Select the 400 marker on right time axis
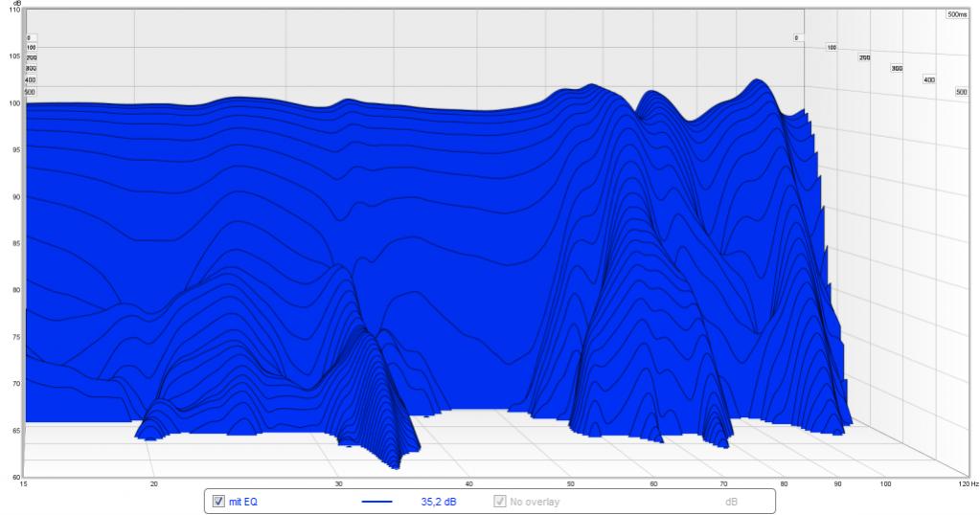The width and height of the screenshot is (980, 515). [928, 80]
